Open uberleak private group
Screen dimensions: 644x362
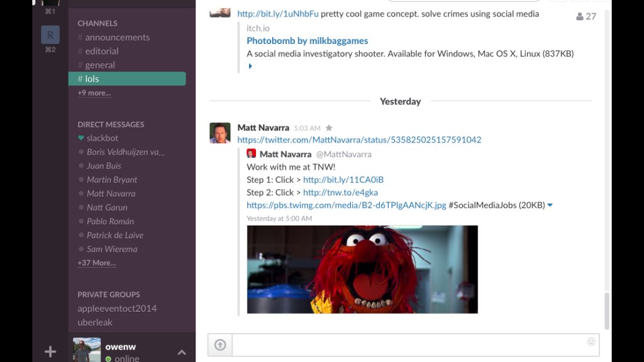(x=95, y=322)
